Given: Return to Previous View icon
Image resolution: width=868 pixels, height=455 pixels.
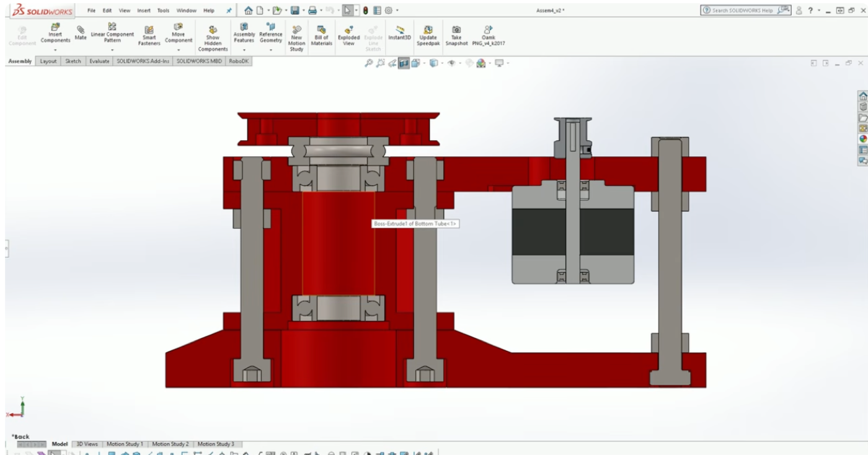Looking at the screenshot, I should [391, 63].
